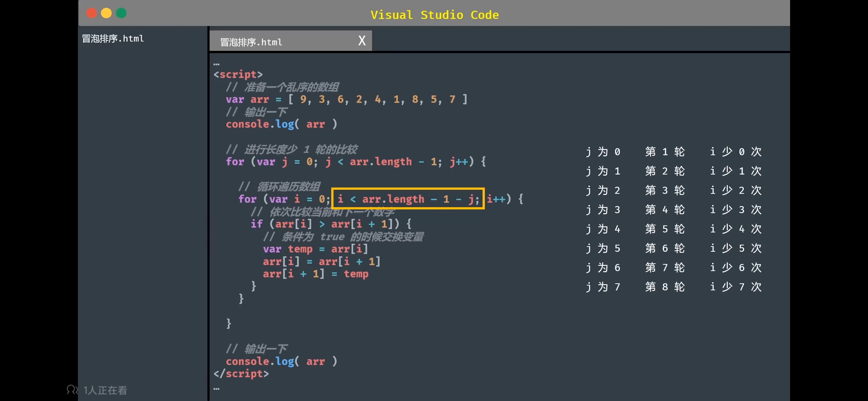Click the outer for loop with variable j
This screenshot has height=401, width=868.
(x=355, y=162)
